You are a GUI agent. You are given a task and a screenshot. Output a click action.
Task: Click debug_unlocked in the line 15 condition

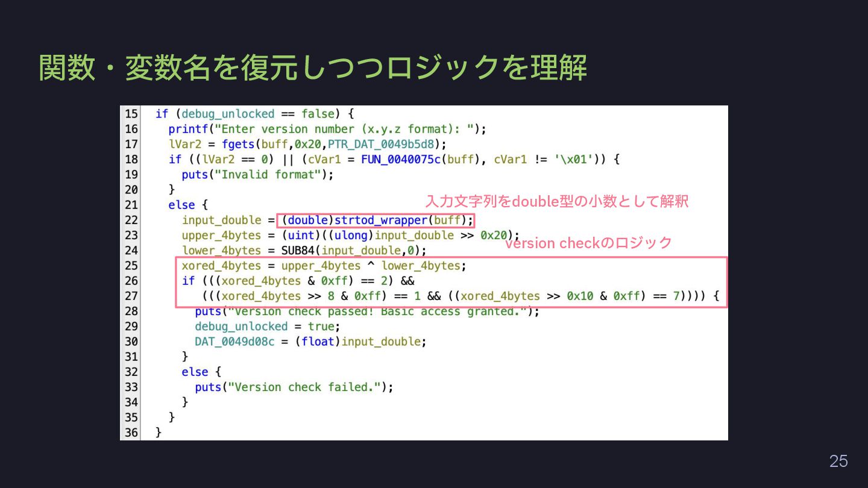pyautogui.click(x=228, y=114)
